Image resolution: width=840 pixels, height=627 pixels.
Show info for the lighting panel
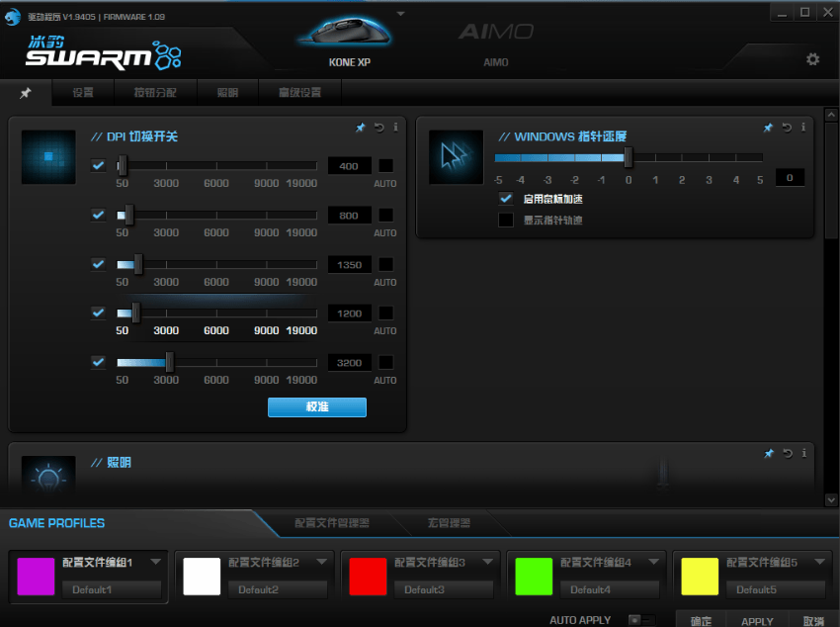(x=804, y=453)
